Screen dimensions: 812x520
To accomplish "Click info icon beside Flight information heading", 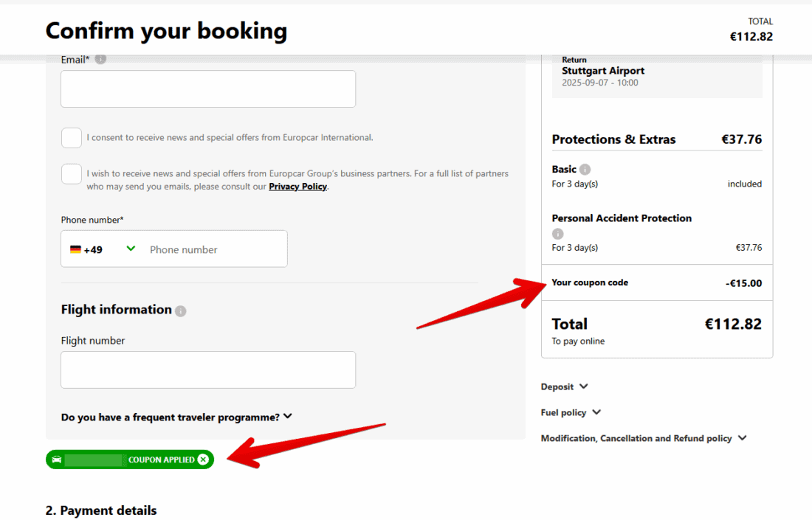I will (x=181, y=311).
